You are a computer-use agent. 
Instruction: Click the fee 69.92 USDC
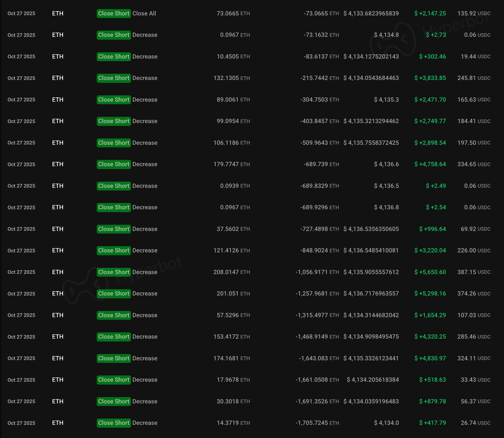point(476,229)
